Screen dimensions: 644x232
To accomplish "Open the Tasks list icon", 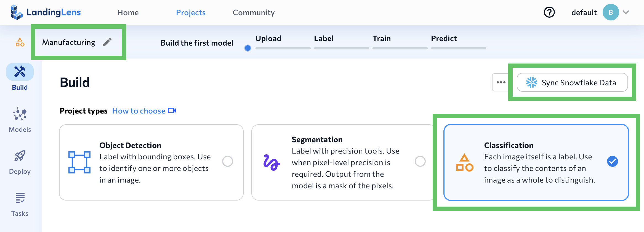I will [x=20, y=198].
